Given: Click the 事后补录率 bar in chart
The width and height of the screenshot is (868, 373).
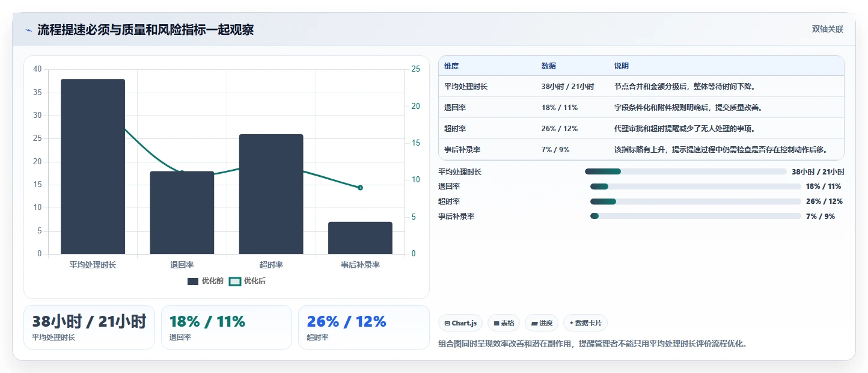Looking at the screenshot, I should click(x=360, y=238).
